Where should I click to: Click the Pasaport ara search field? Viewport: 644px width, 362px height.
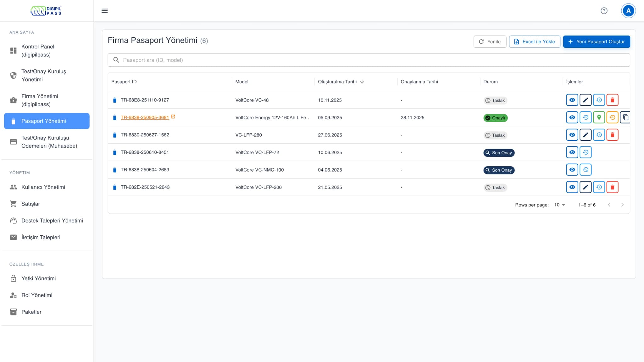tap(369, 60)
